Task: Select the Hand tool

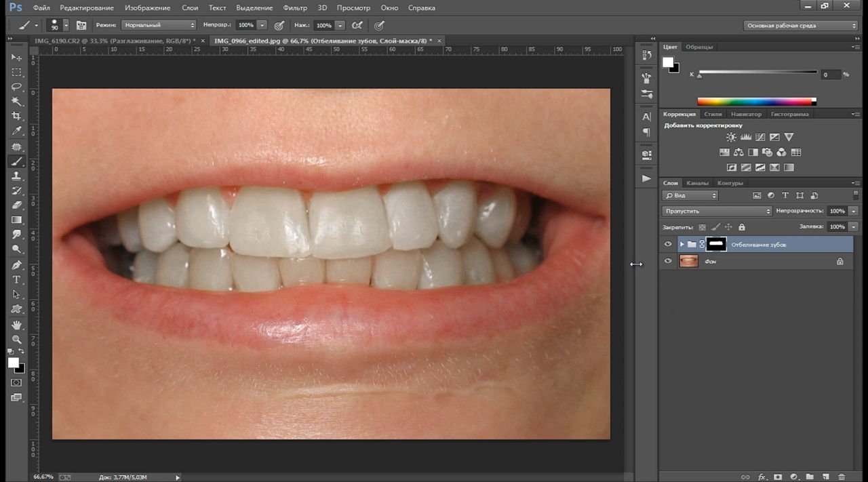Action: tap(17, 325)
